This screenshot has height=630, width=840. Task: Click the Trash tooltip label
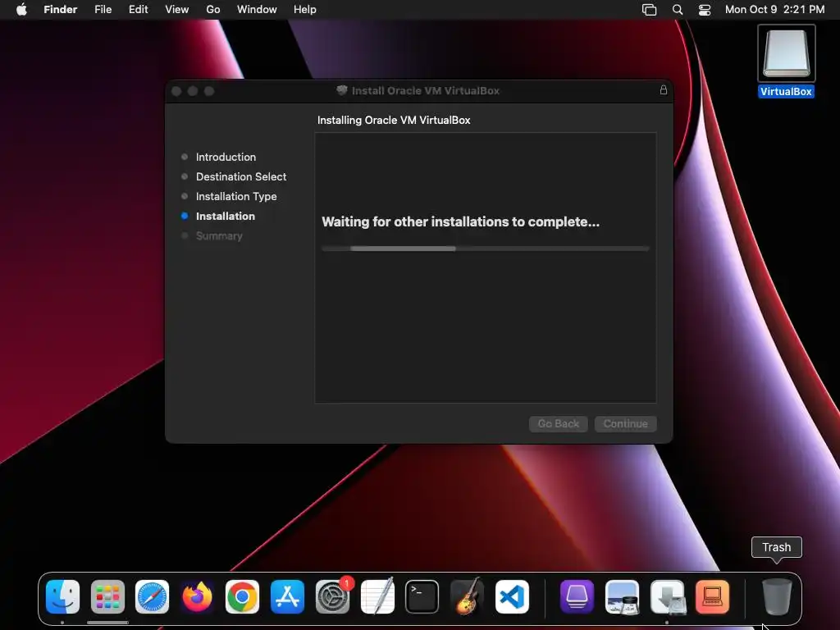[776, 547]
